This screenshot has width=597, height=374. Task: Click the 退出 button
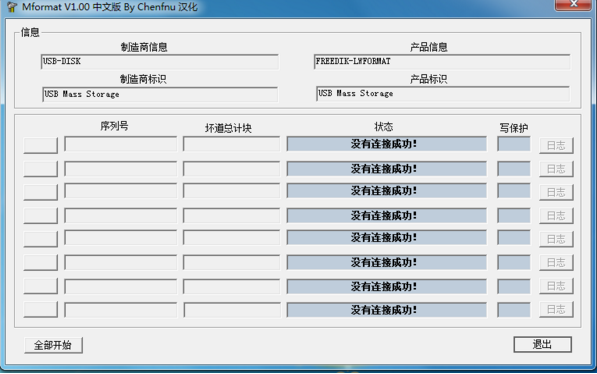click(542, 344)
